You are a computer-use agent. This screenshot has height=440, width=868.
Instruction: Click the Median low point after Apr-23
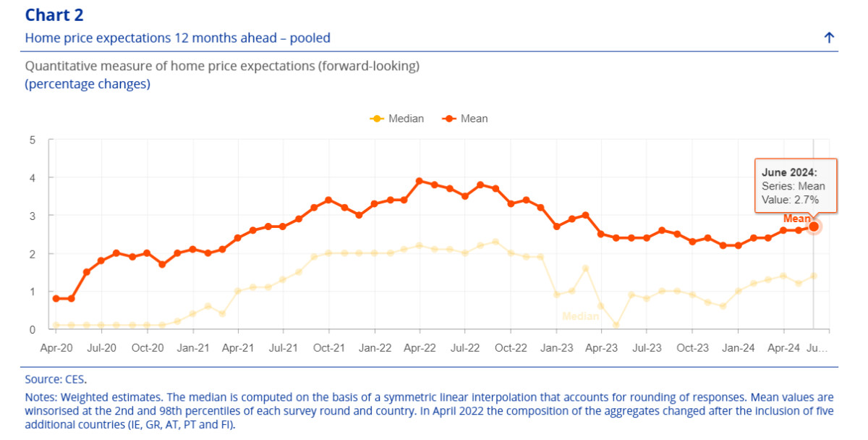pos(616,325)
